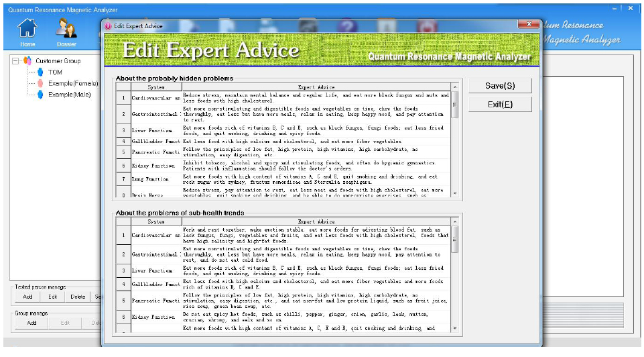Screen dimensions: 644x357
Task: Click the hidden problems table scrollbar thumb
Action: point(454,105)
